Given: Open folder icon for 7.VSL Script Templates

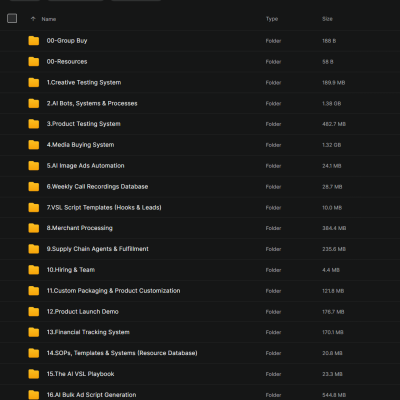Looking at the screenshot, I should click(34, 207).
